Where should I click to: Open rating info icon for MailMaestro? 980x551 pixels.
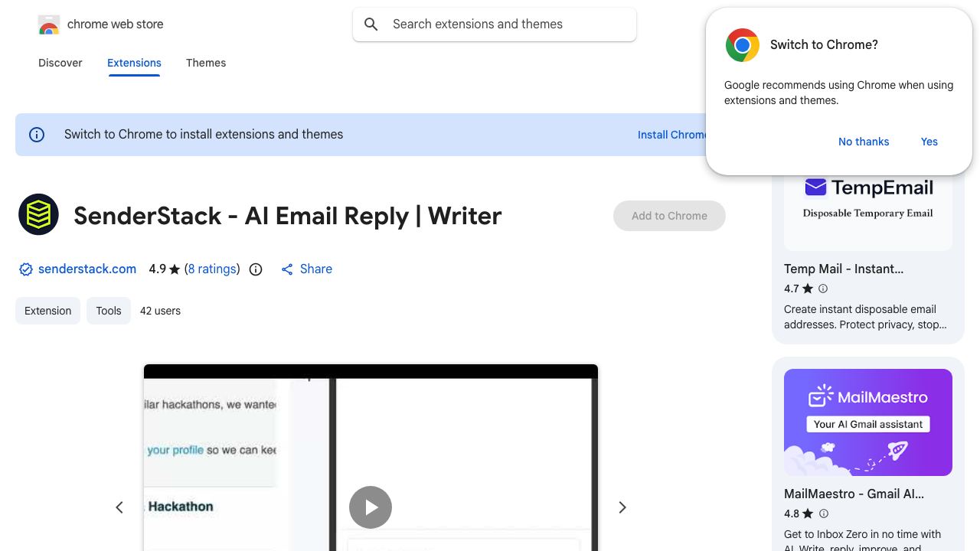[x=823, y=514]
